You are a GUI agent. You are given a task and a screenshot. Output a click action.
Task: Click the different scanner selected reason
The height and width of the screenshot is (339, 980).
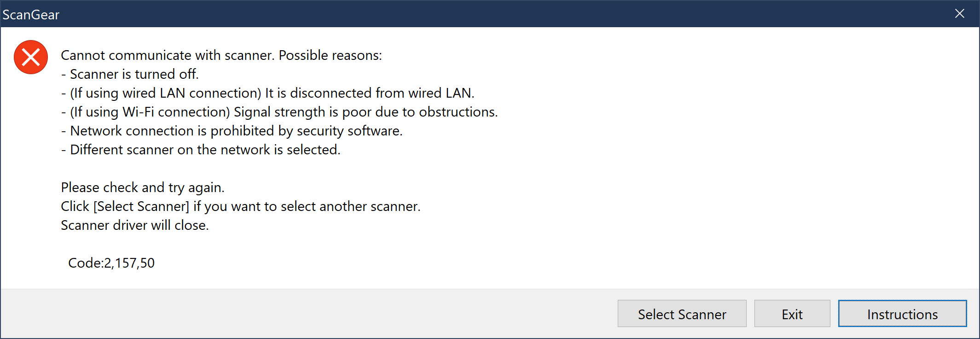pyautogui.click(x=201, y=149)
